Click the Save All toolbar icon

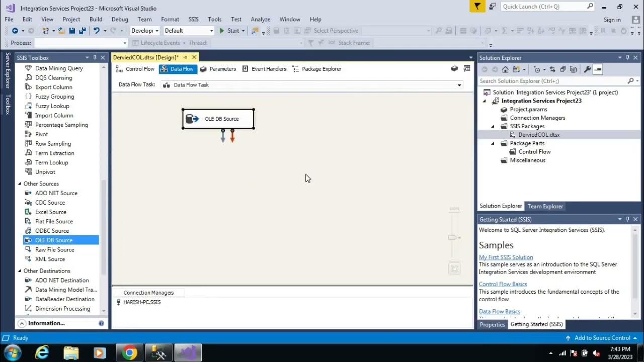82,31
